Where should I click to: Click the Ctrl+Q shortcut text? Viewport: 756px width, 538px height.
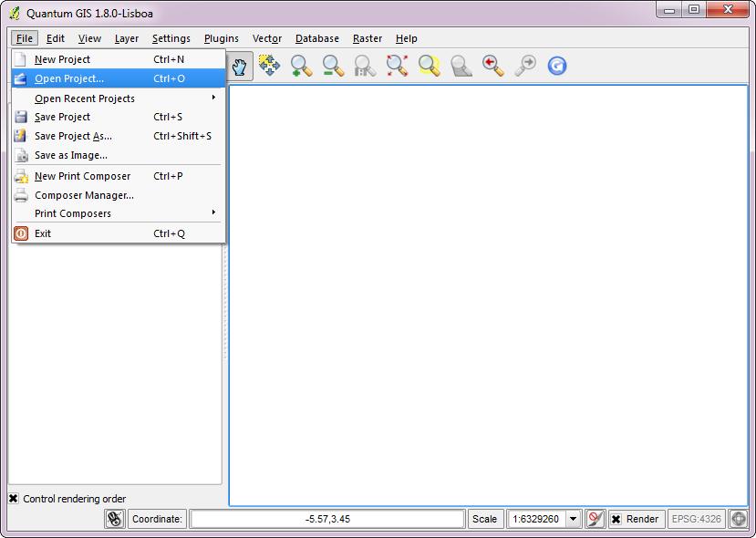point(170,233)
